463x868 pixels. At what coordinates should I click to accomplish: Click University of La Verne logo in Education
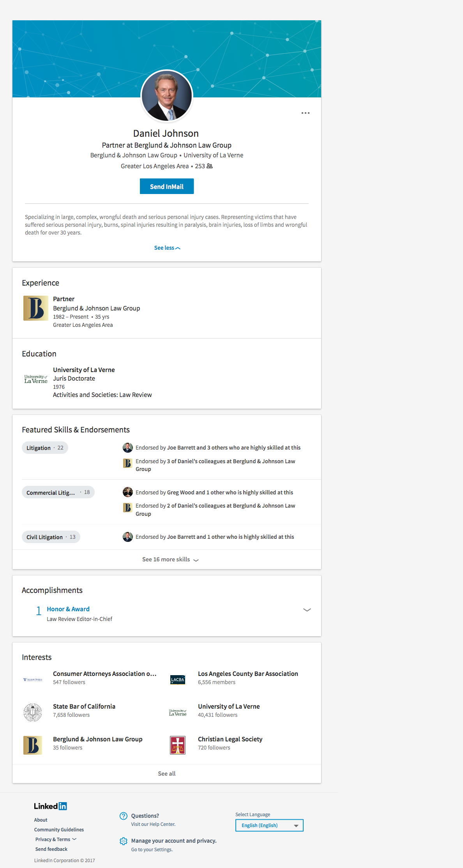point(36,379)
